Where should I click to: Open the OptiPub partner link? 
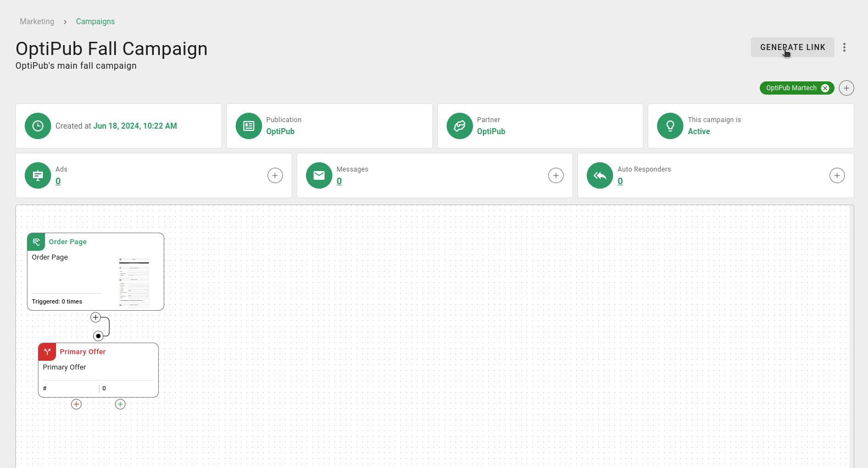click(491, 131)
